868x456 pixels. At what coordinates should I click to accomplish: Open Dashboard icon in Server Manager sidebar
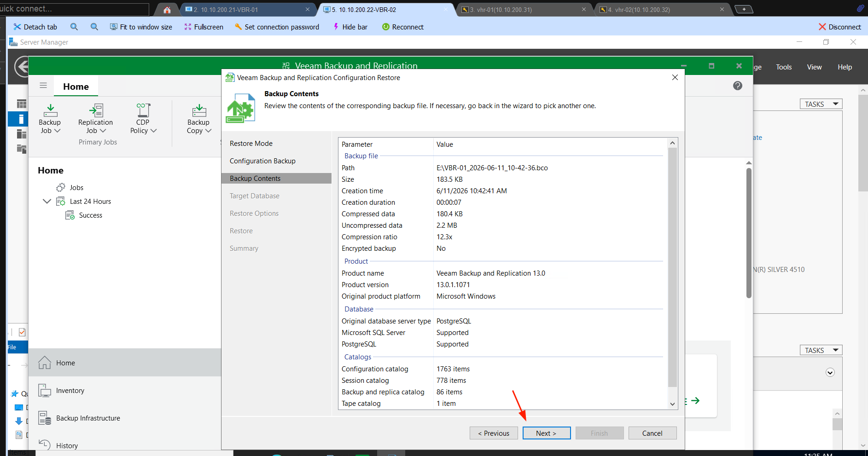(21, 104)
